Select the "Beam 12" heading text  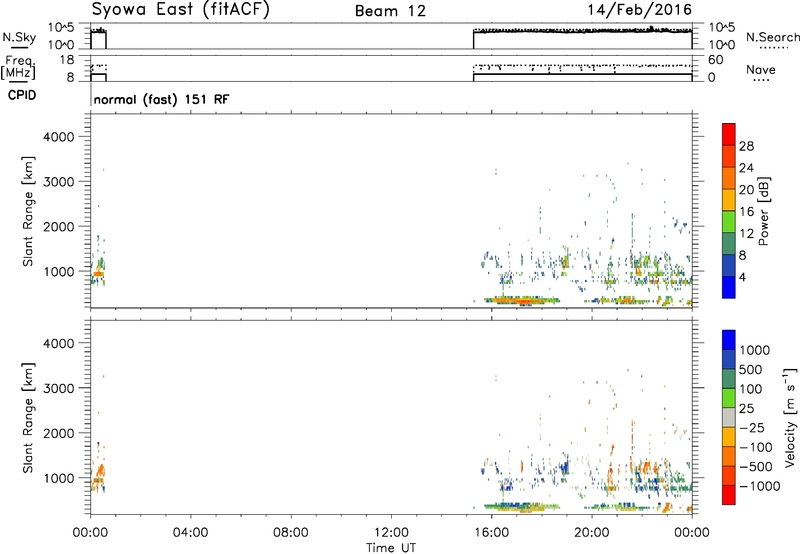point(390,11)
